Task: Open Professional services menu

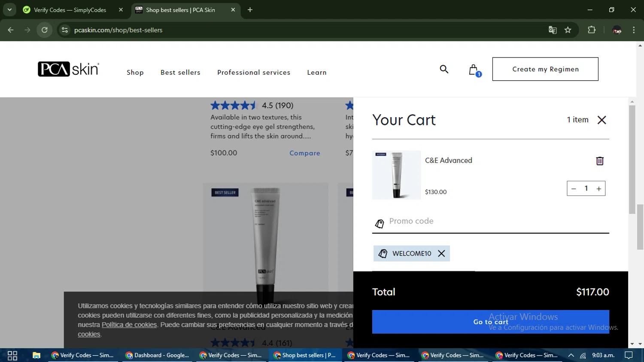Action: (254, 73)
